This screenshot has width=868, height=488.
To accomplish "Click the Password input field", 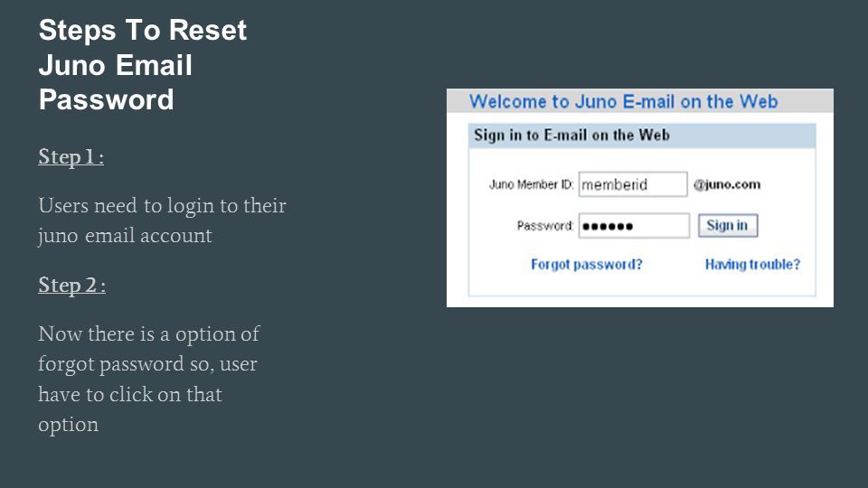I will click(634, 226).
